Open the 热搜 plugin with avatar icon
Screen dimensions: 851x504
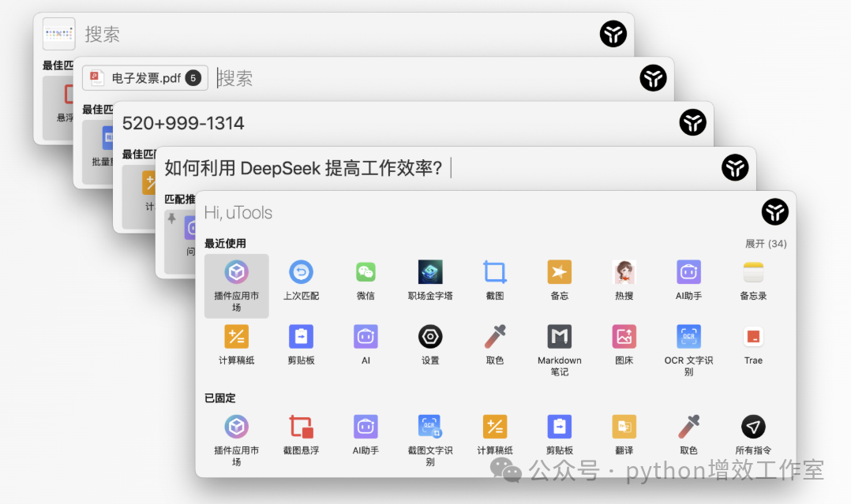pos(624,279)
